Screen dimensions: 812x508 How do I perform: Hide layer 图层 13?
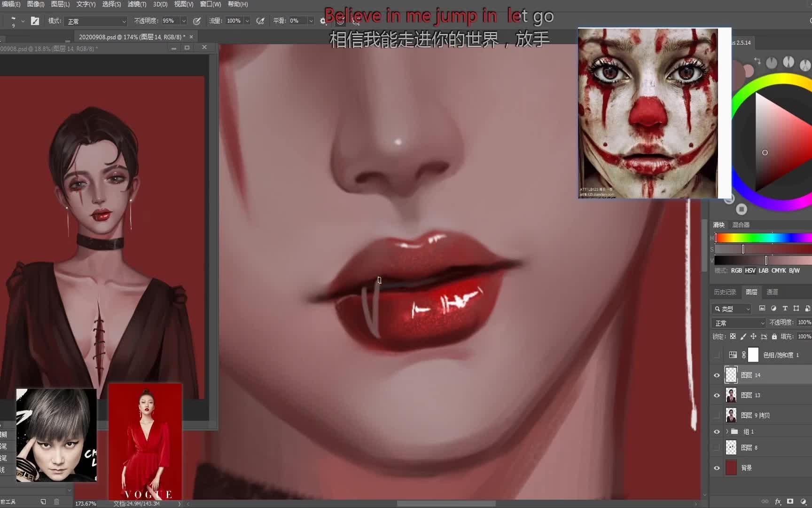point(717,396)
